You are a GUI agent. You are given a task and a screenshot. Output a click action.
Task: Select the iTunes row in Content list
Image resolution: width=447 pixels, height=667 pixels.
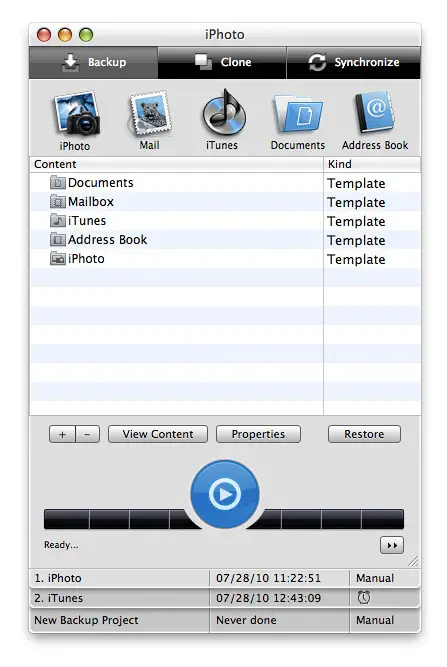tap(225, 221)
